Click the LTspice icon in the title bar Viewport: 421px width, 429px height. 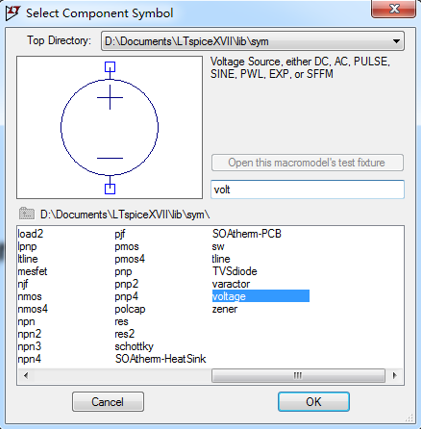13,13
